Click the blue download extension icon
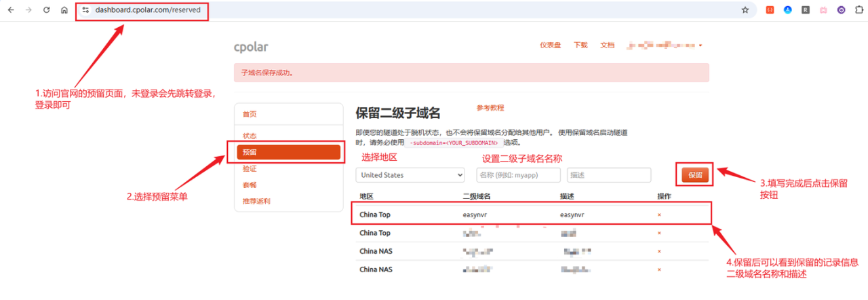The height and width of the screenshot is (300, 868). point(787,10)
